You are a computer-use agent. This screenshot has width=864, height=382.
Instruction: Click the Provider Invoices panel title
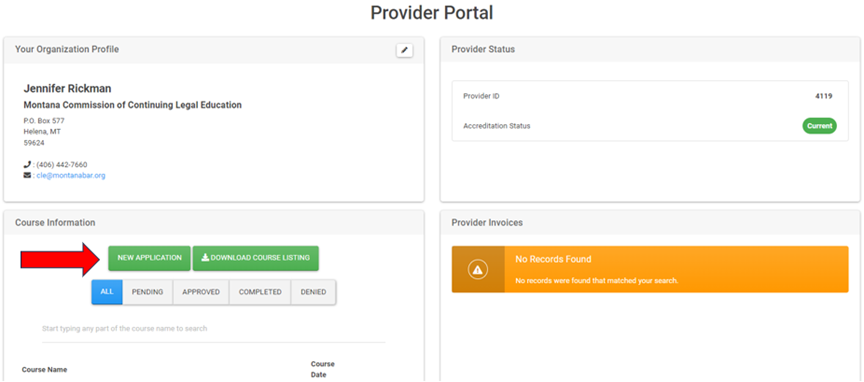click(487, 223)
